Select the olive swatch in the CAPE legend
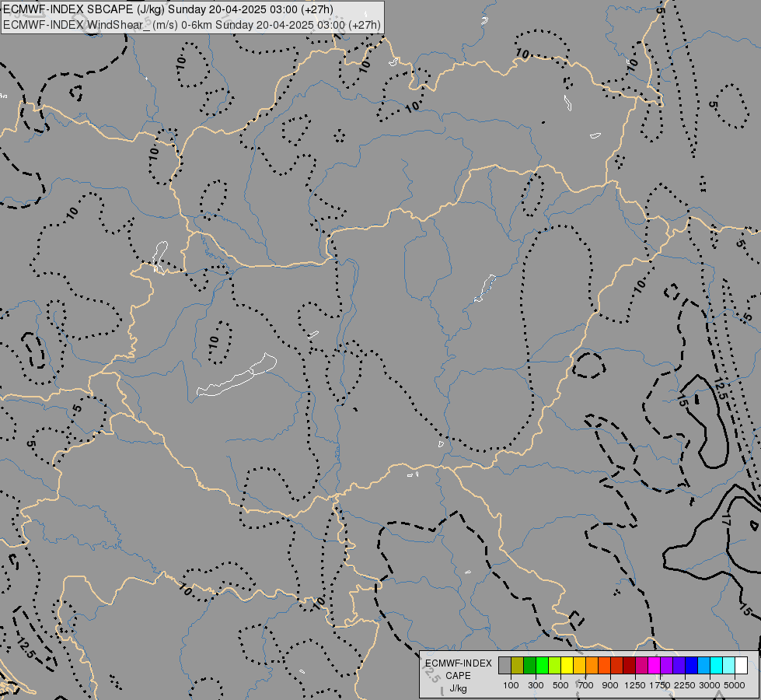 (518, 665)
